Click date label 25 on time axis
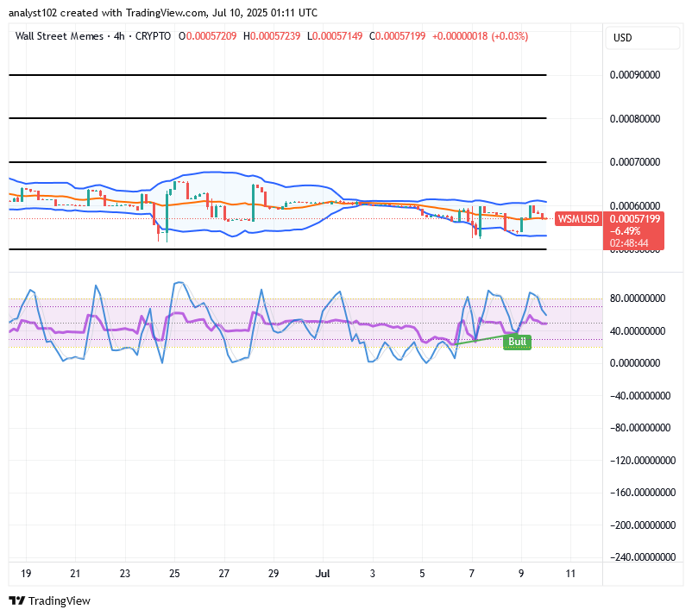Image resolution: width=692 pixels, height=616 pixels. [x=174, y=574]
